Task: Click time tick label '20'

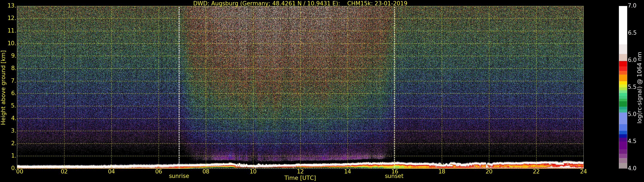Action: coord(489,172)
